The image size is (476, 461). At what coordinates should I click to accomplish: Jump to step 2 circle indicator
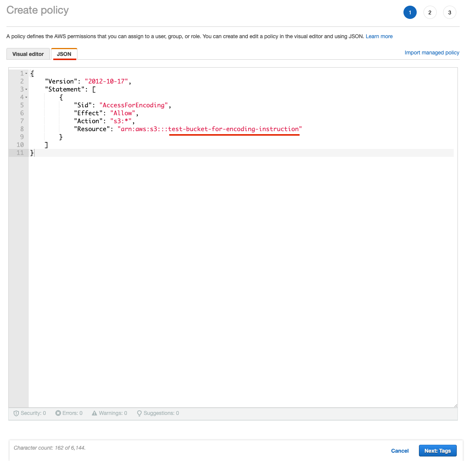point(430,12)
